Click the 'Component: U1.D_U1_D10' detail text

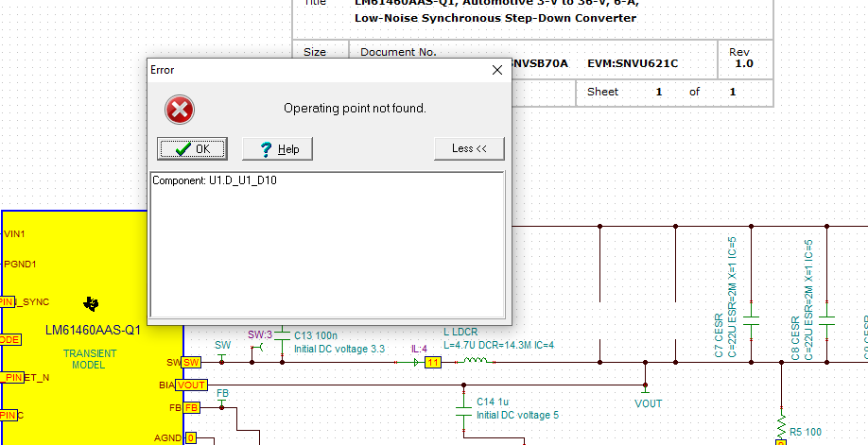(215, 180)
